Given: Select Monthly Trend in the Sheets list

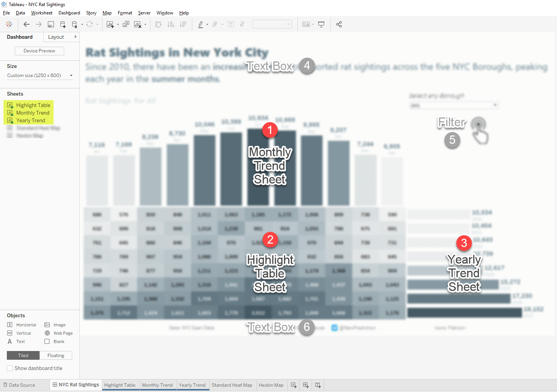Looking at the screenshot, I should 32,113.
